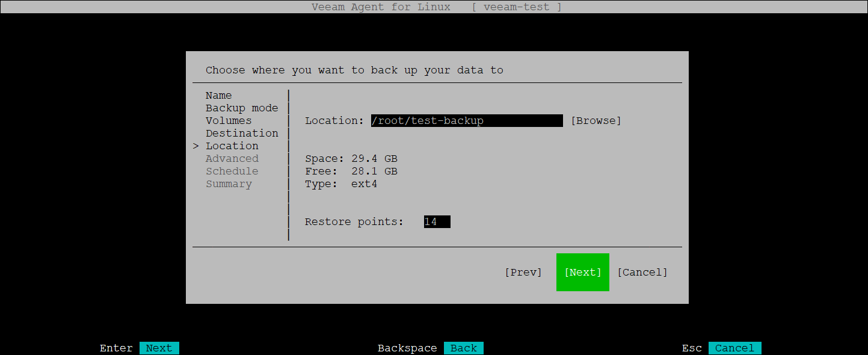Click the "Type: ext4" text
Image resolution: width=868 pixels, height=355 pixels.
tap(341, 184)
